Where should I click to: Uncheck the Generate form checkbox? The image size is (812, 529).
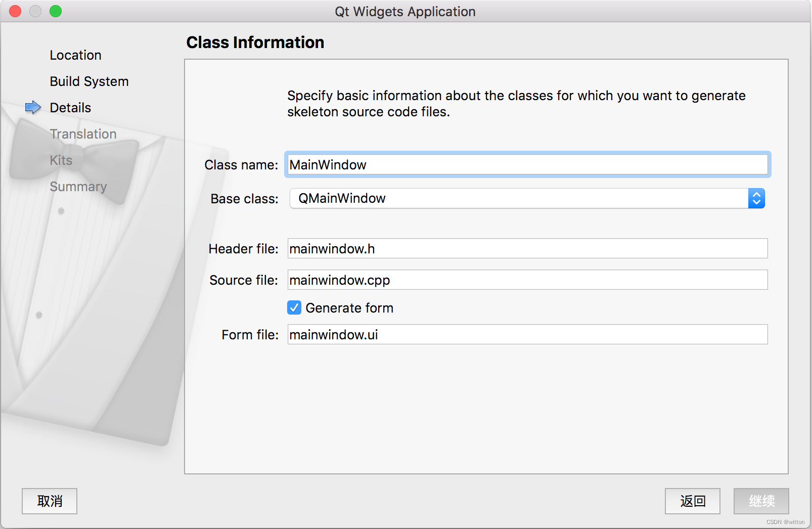[x=294, y=307]
